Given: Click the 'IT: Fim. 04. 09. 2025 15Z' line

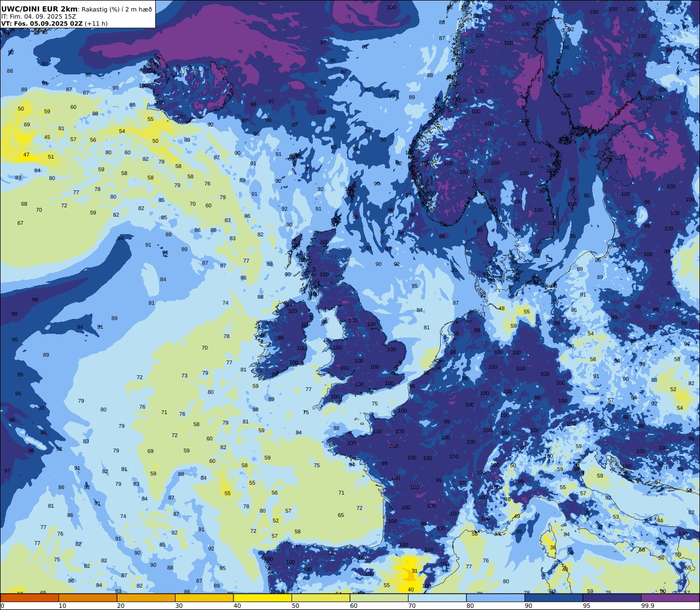Looking at the screenshot, I should tap(38, 16).
